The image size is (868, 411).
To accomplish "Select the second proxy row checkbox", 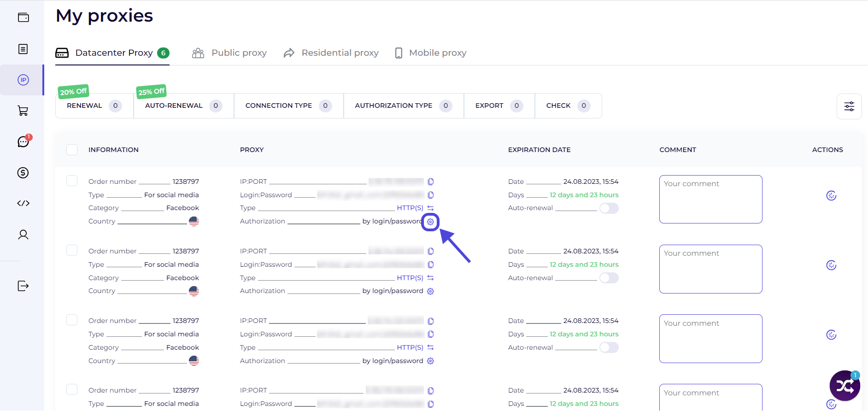I will tap(72, 250).
